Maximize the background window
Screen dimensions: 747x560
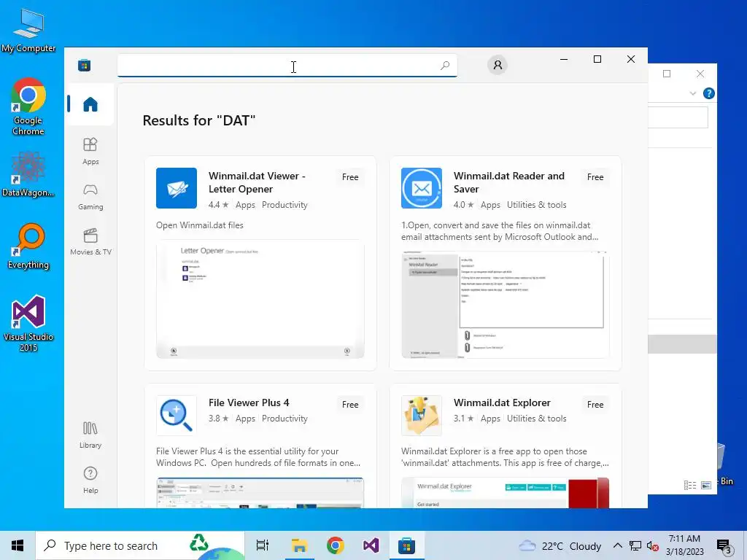[667, 74]
